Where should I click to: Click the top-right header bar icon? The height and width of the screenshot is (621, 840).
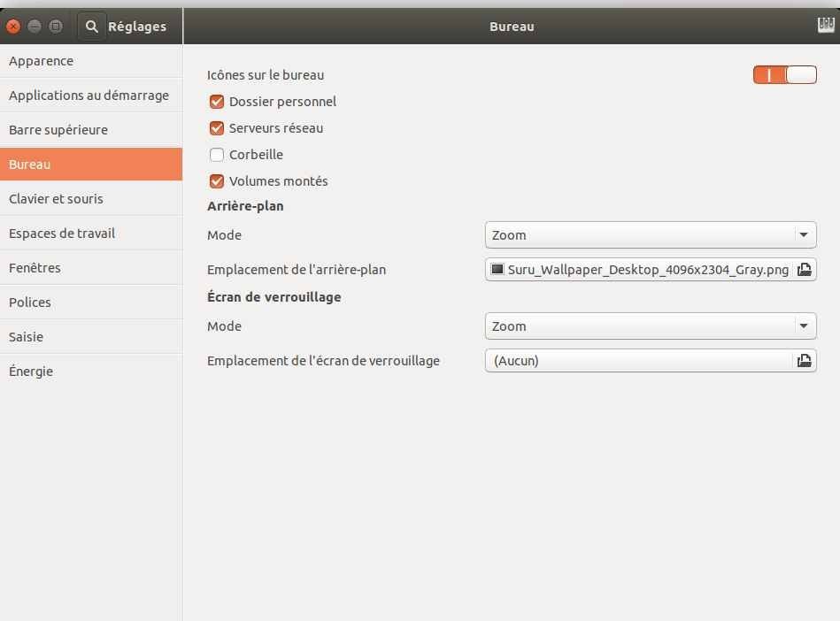tap(825, 26)
